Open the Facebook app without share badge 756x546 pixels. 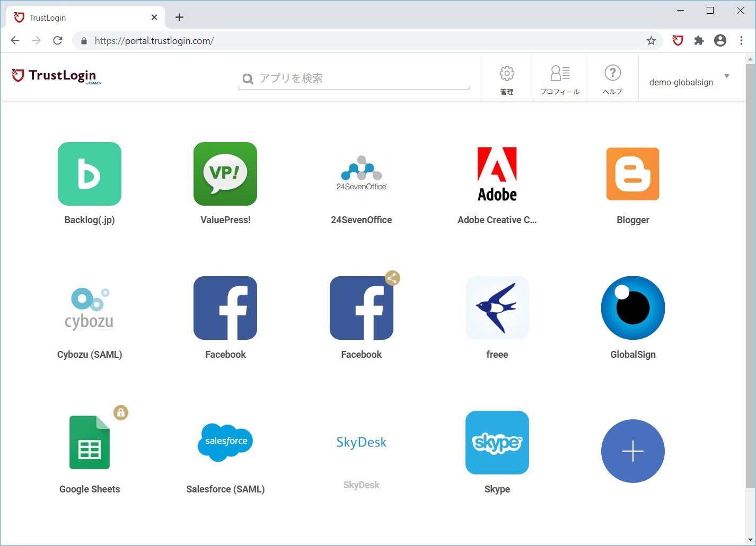pos(225,308)
